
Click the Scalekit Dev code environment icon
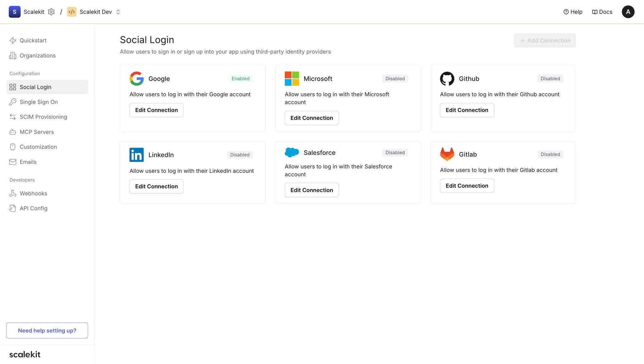click(x=72, y=12)
